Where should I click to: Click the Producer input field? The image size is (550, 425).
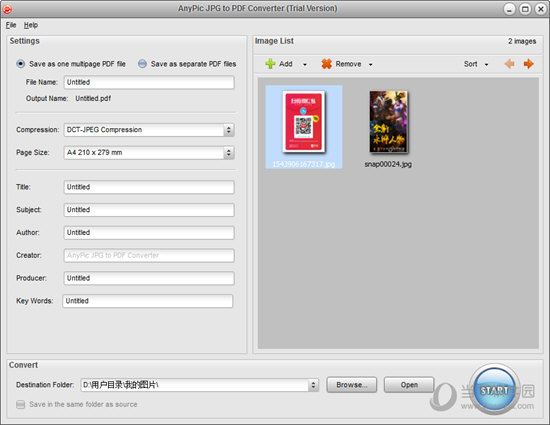coord(149,278)
